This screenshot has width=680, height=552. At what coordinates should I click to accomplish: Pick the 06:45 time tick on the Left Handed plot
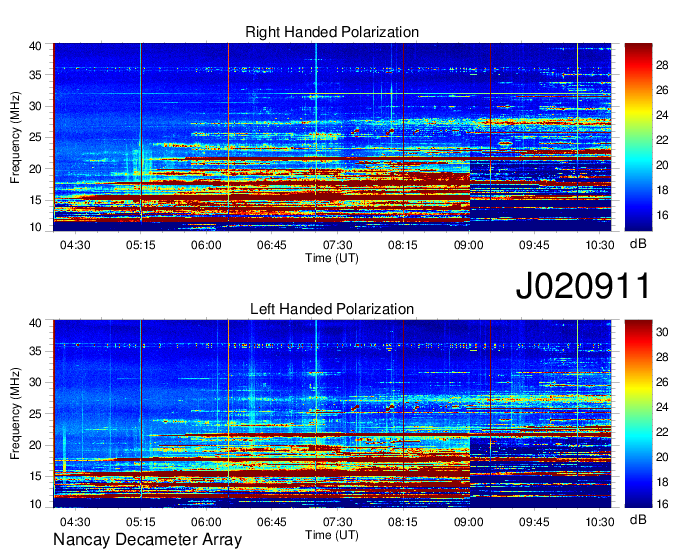click(x=272, y=522)
